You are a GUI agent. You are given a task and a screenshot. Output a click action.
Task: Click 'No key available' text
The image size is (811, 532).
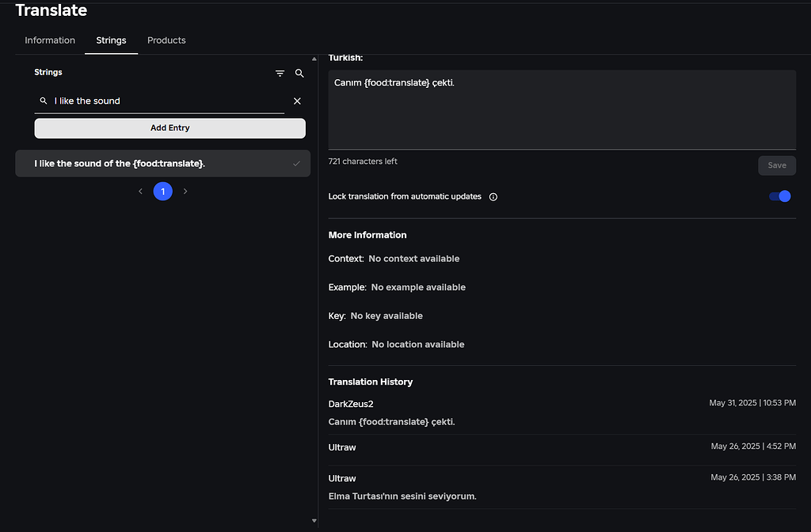(386, 316)
